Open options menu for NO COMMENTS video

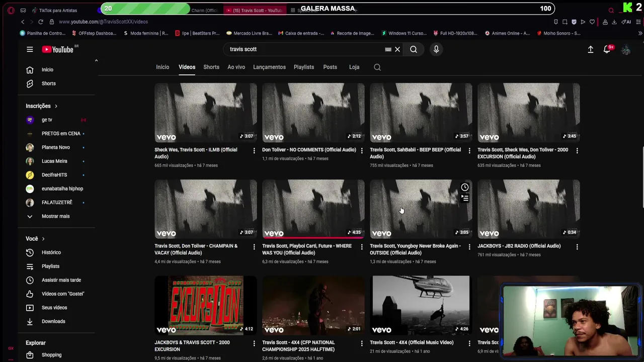click(362, 150)
